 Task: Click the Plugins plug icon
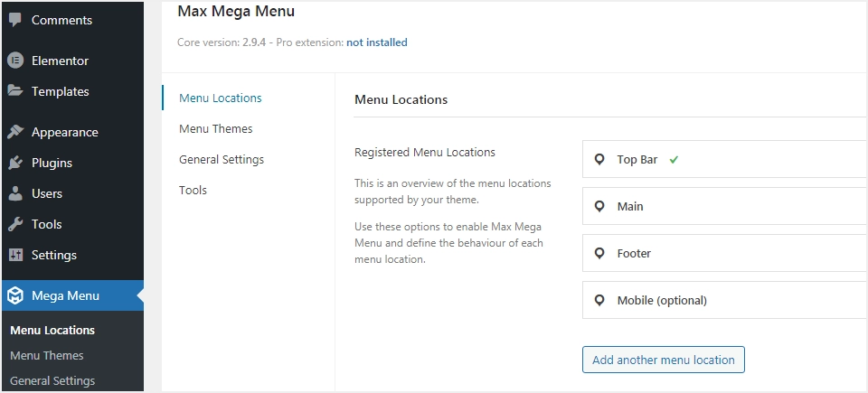click(15, 163)
